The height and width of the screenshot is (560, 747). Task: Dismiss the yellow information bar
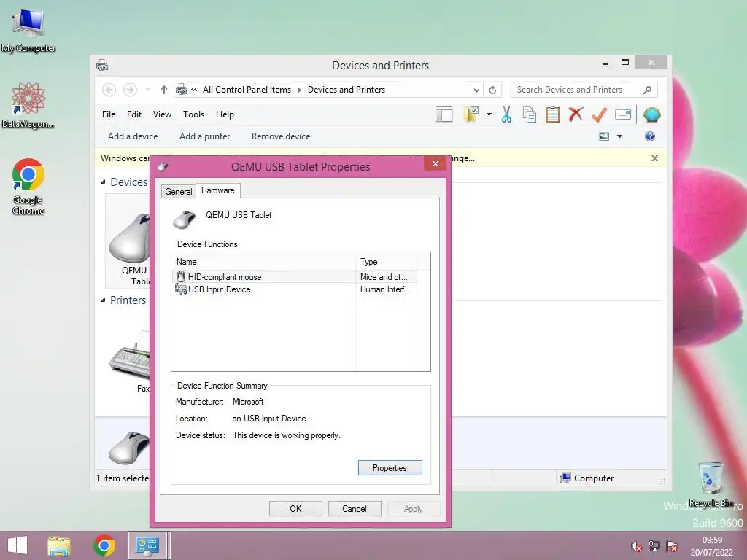(654, 158)
